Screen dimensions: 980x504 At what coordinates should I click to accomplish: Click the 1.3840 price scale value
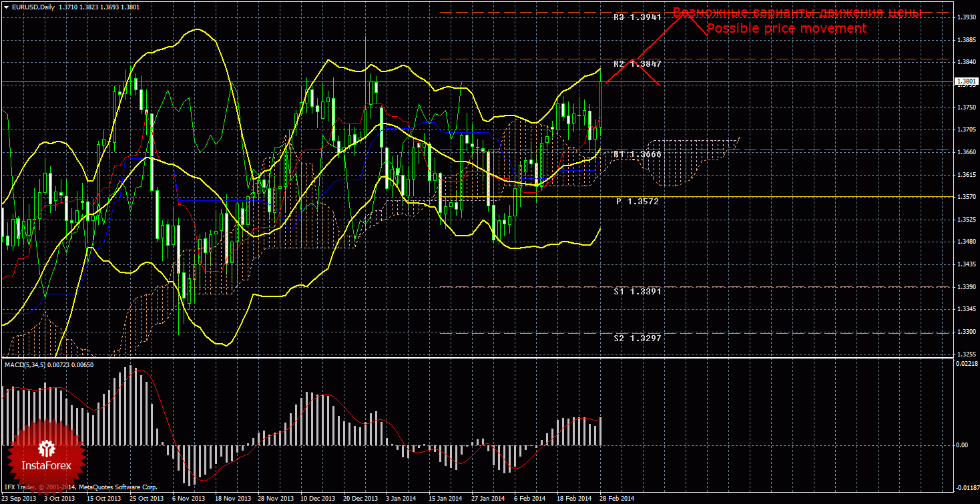pos(966,62)
